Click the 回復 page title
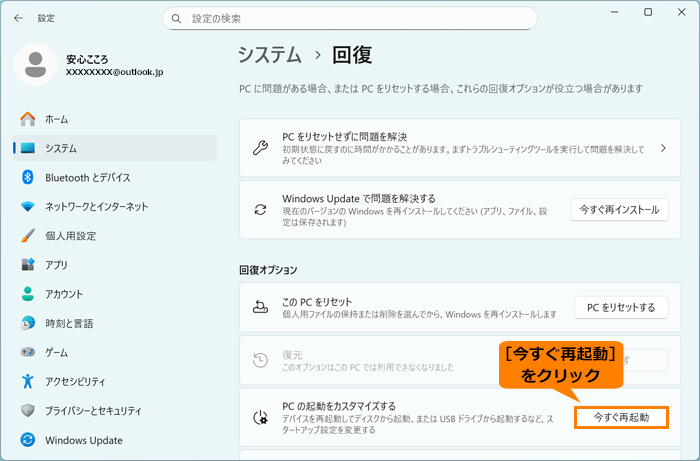The width and height of the screenshot is (700, 461). point(352,55)
